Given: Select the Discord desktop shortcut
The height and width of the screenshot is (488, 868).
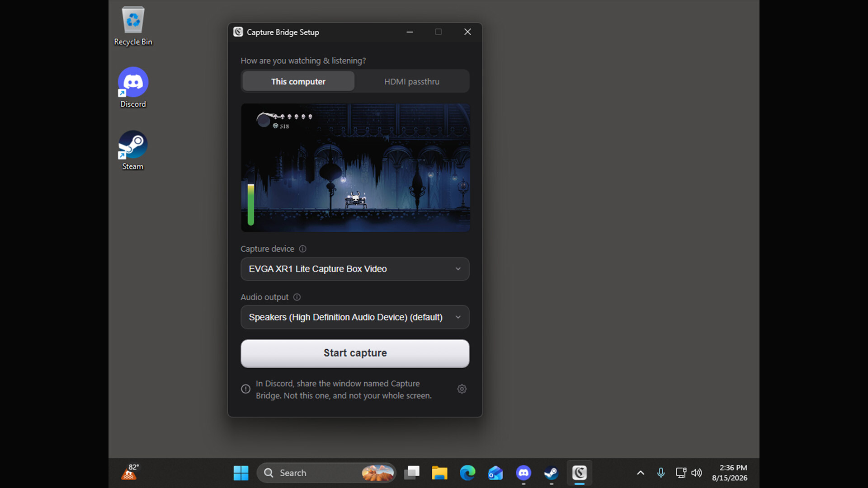Looking at the screenshot, I should coord(133,88).
